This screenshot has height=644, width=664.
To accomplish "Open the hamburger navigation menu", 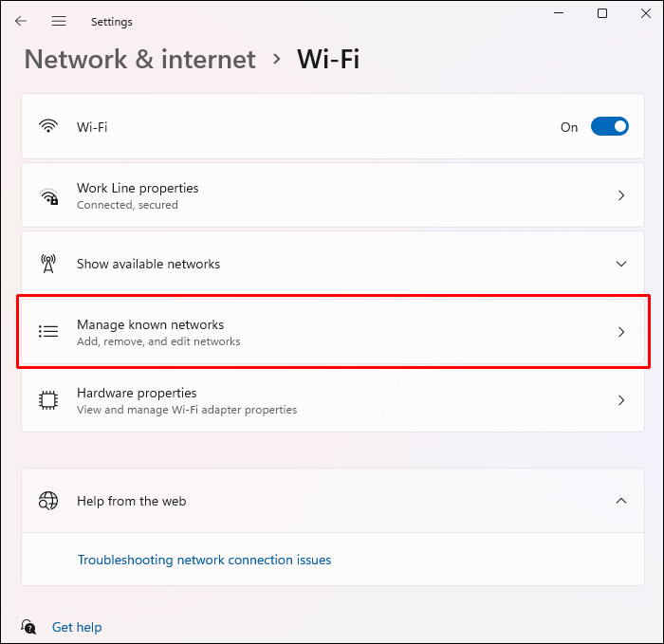I will coord(59,21).
